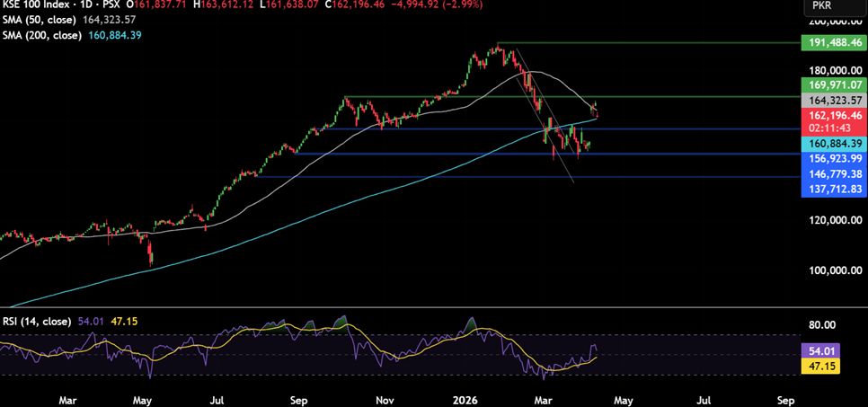Click the KSE 100 Index symbol title
This screenshot has height=407, width=868.
pos(37,4)
